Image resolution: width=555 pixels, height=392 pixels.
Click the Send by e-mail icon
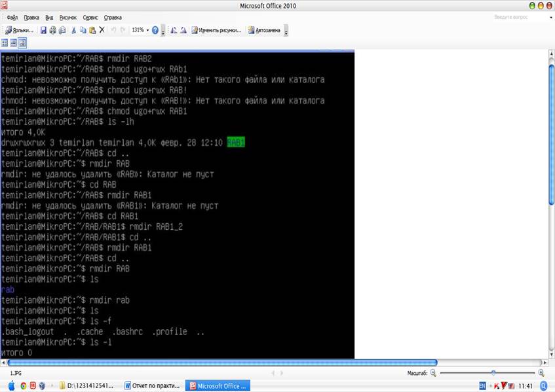[x=62, y=30]
